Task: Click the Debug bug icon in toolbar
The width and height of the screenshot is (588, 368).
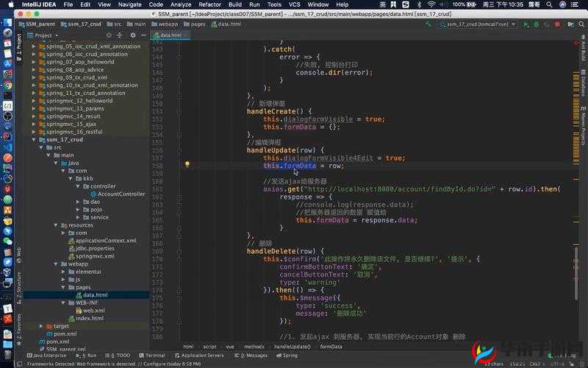Action: coord(534,24)
